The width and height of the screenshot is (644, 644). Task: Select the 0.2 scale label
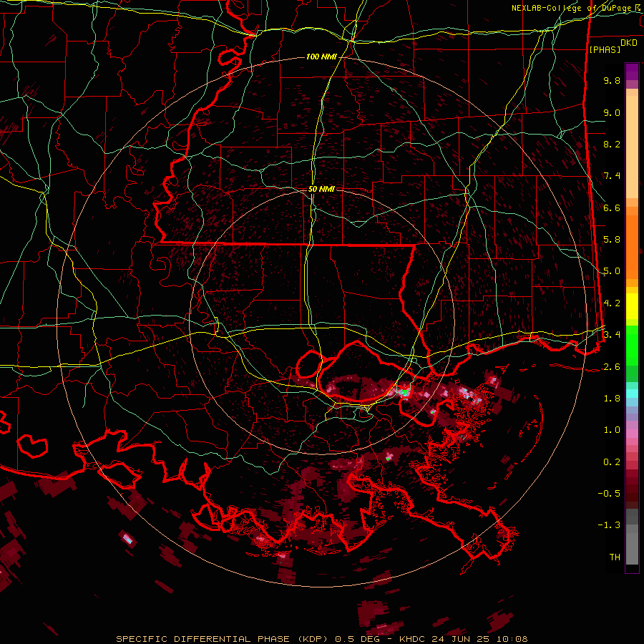612,462
